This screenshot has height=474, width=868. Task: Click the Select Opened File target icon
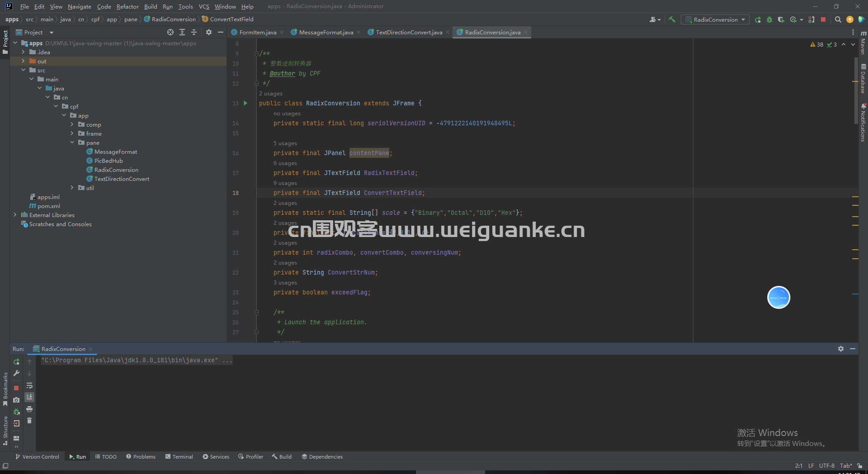pyautogui.click(x=170, y=32)
